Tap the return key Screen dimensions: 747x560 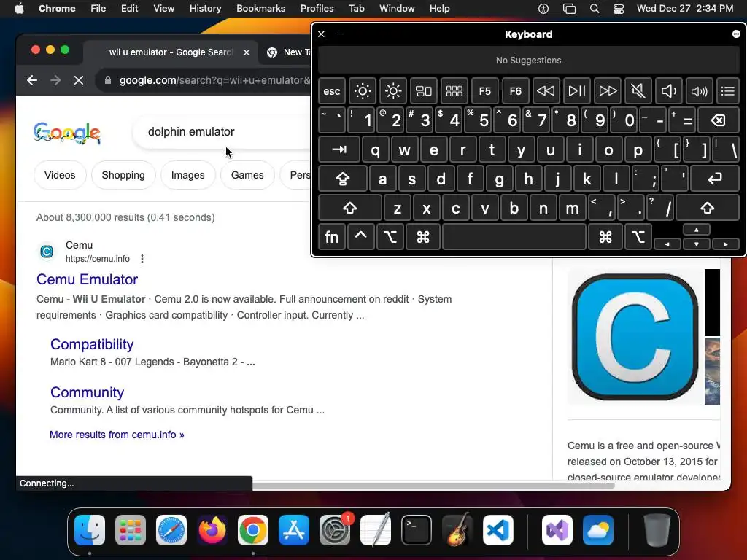[715, 179]
